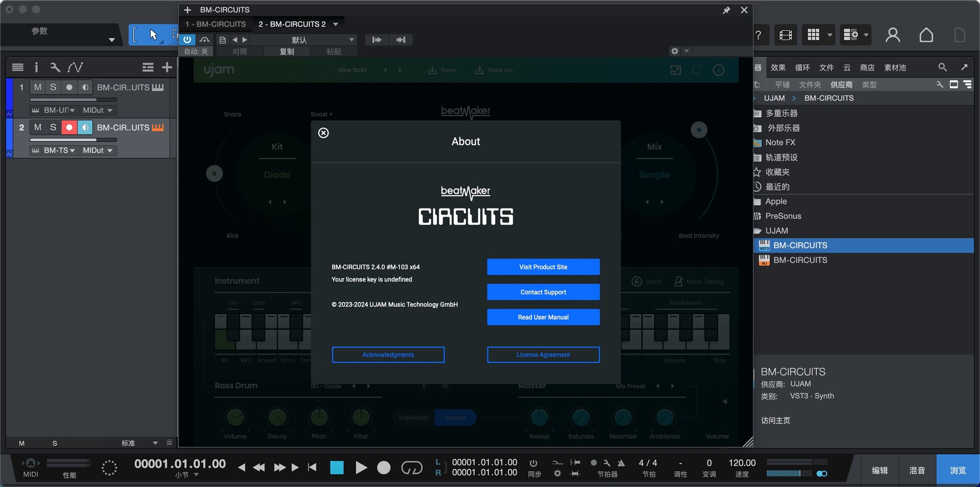Click the plugin bypass arc icon

click(x=205, y=40)
